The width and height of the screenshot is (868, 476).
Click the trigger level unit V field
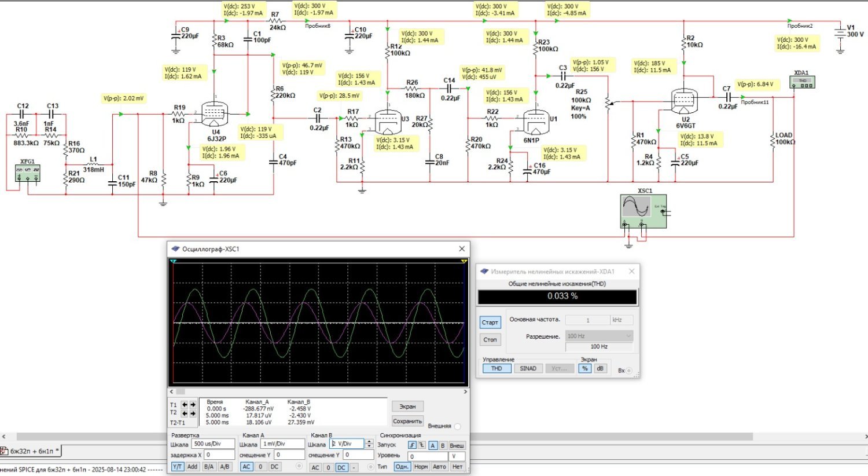point(457,456)
